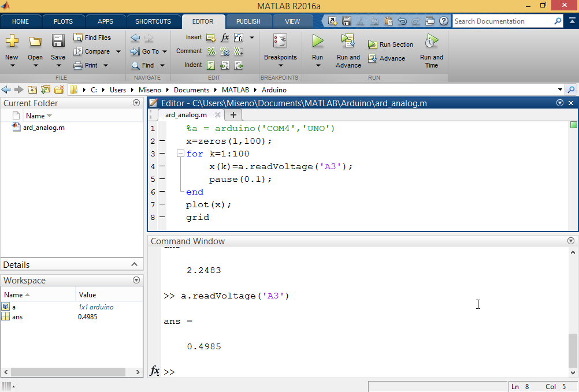The height and width of the screenshot is (392, 579).
Task: Run the script with the green Run arrow
Action: [x=318, y=41]
